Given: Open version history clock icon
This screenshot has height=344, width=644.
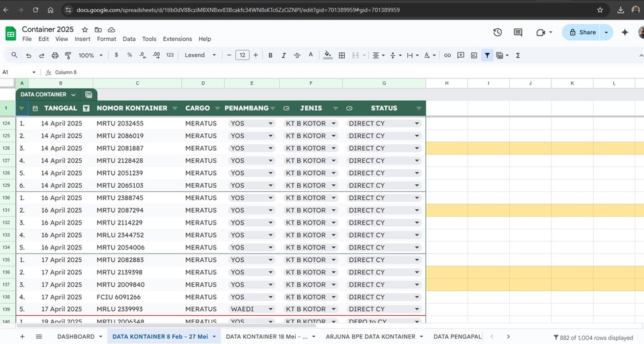Looking at the screenshot, I should (x=497, y=32).
